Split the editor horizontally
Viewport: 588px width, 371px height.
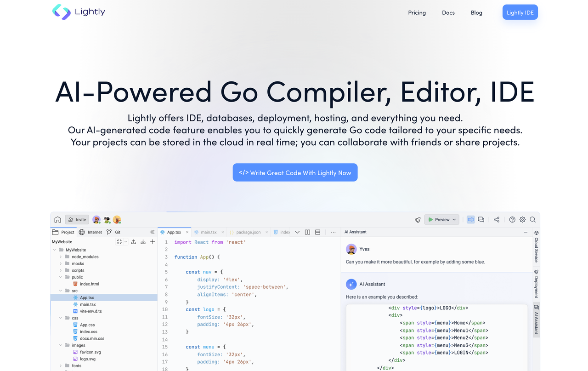click(317, 232)
